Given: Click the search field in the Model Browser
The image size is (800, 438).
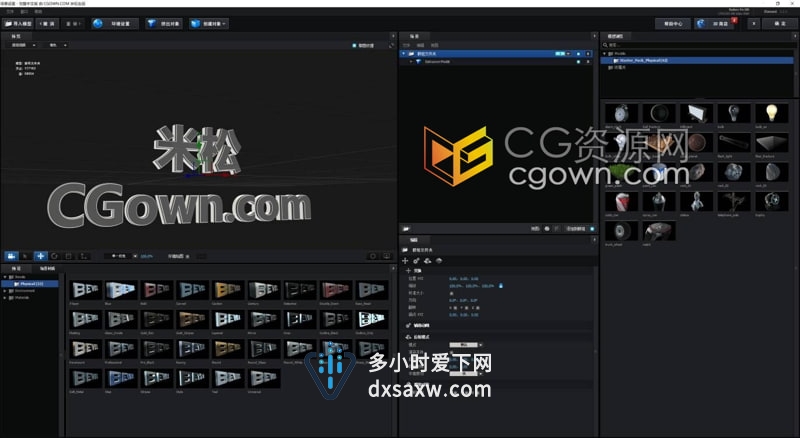Looking at the screenshot, I should (697, 45).
